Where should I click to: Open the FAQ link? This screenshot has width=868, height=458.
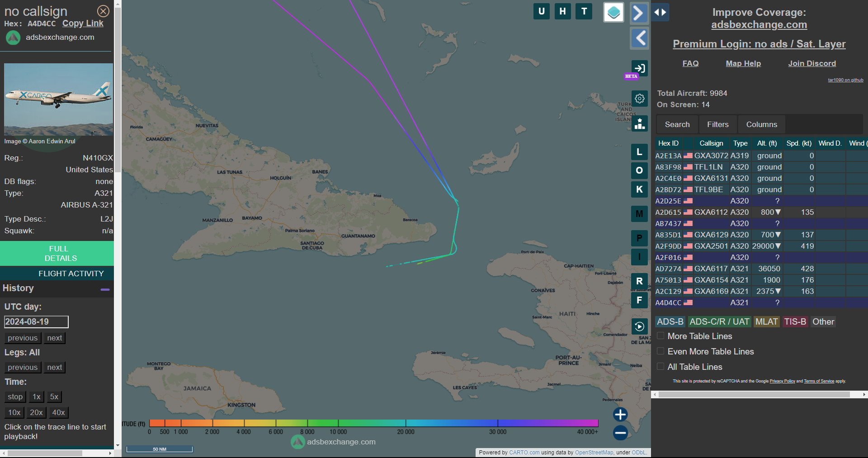[690, 63]
